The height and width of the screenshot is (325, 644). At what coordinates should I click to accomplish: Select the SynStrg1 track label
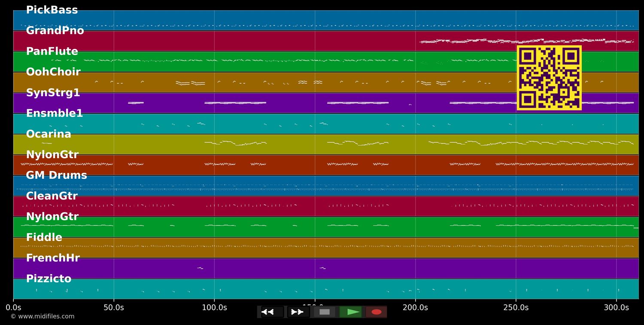tap(53, 93)
